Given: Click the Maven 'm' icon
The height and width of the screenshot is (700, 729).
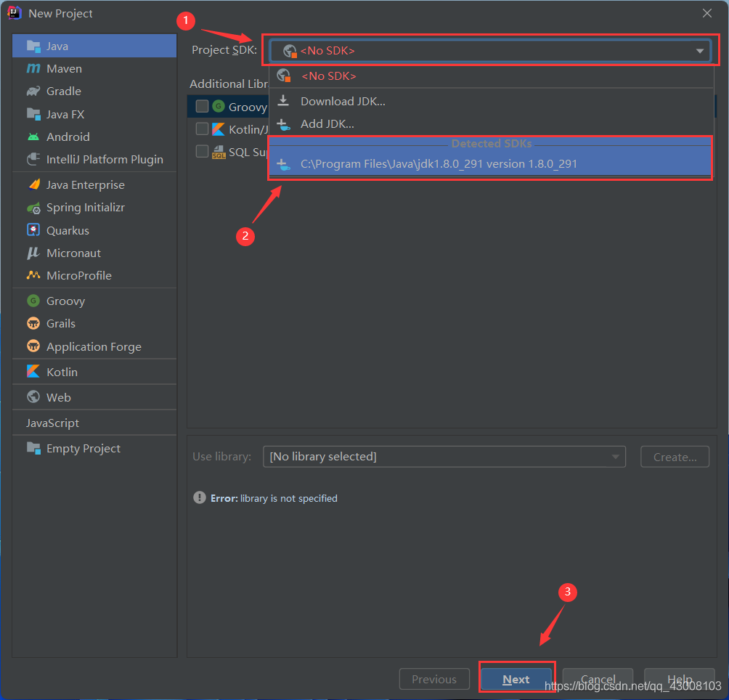Looking at the screenshot, I should [x=33, y=69].
